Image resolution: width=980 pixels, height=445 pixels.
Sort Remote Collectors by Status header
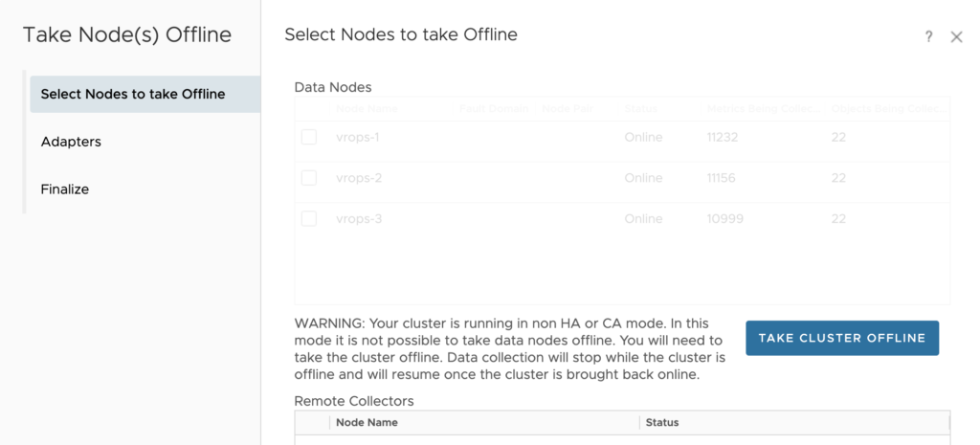pos(662,422)
